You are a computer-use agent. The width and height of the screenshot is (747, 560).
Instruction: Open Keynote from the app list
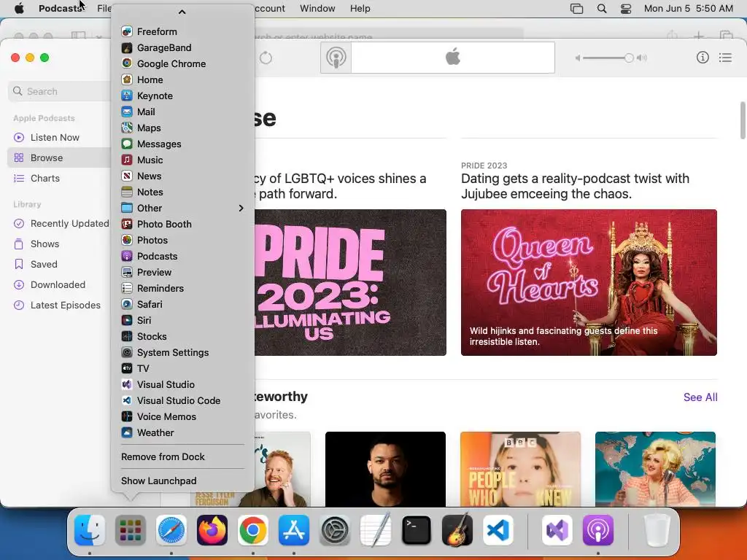click(182, 96)
